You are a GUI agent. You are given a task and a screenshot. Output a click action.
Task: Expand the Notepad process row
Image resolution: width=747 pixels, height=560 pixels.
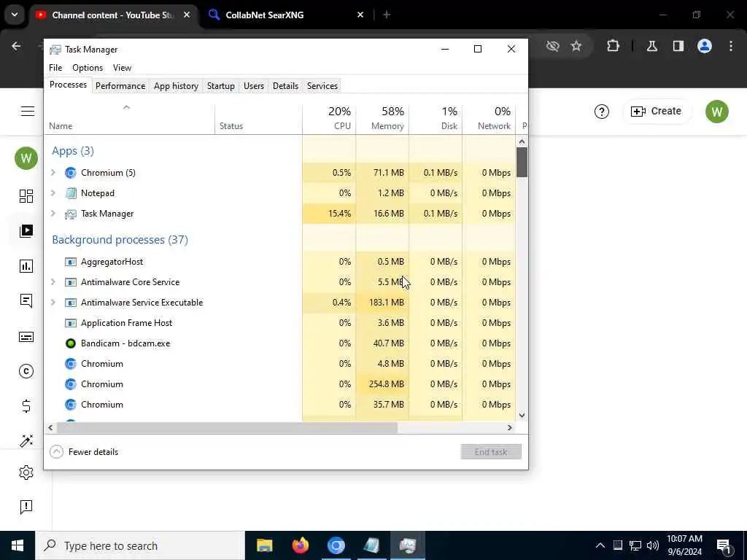53,192
